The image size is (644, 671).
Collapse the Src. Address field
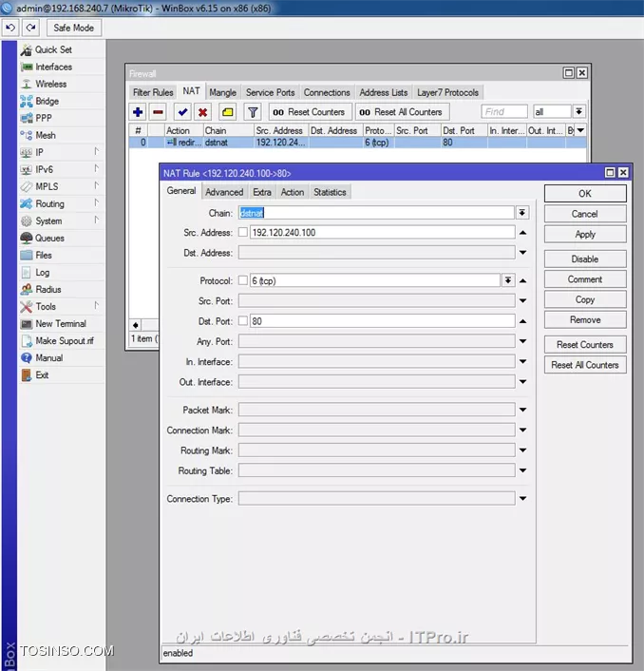[522, 233]
